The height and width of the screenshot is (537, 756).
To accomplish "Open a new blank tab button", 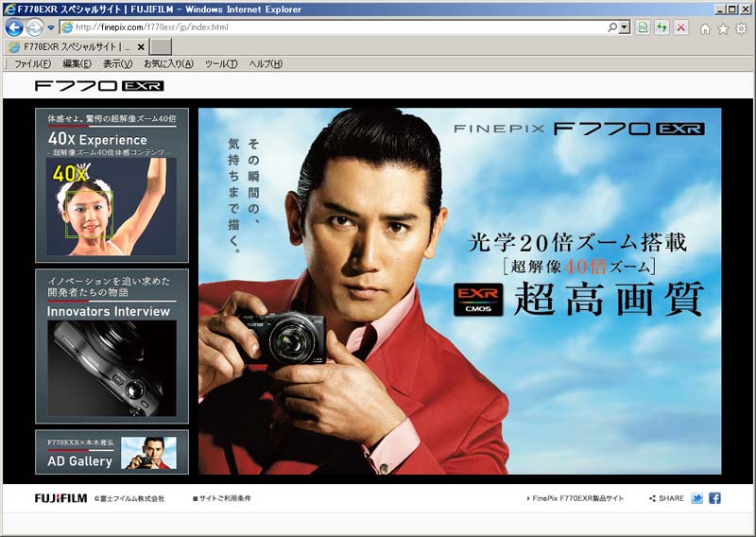I will click(161, 47).
